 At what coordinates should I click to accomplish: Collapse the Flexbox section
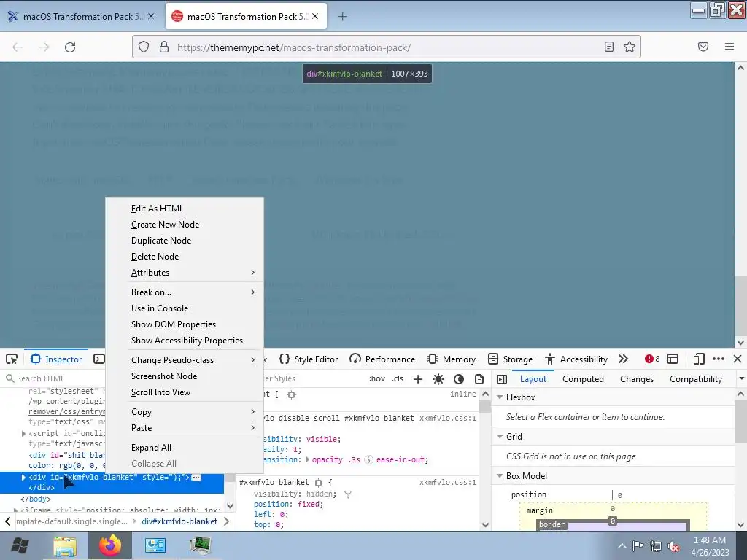tap(500, 397)
